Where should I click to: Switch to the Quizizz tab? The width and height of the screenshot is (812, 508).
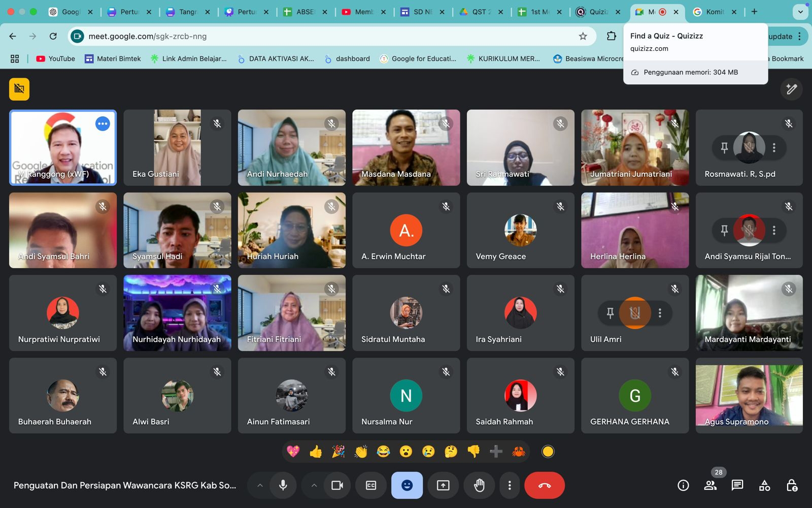click(x=599, y=12)
